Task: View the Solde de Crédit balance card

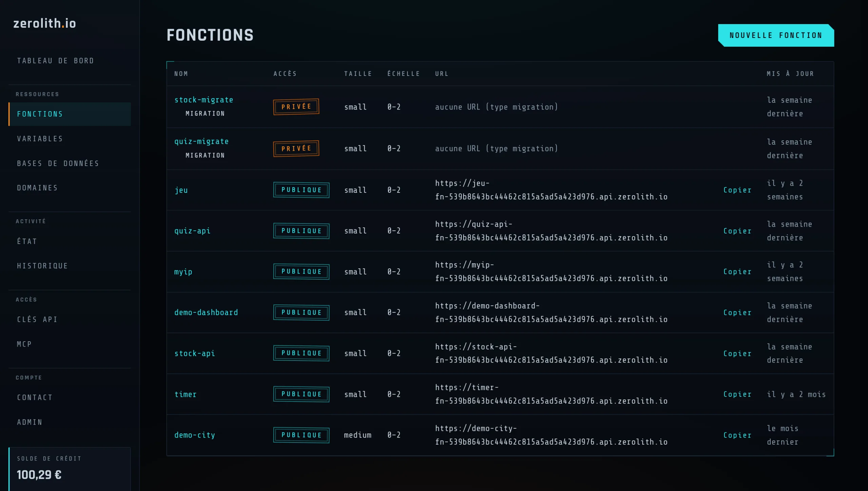Action: [70, 469]
